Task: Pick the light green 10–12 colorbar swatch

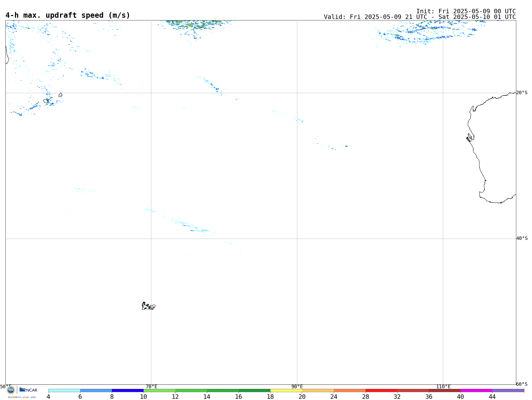Action: pos(159,391)
